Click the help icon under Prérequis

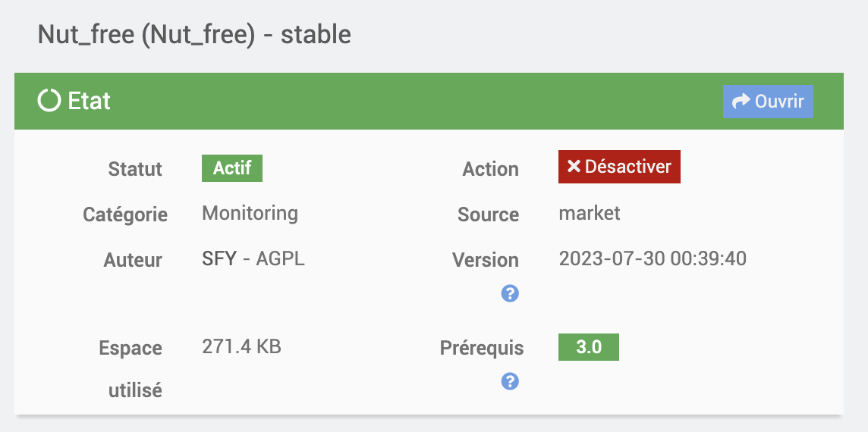click(510, 381)
